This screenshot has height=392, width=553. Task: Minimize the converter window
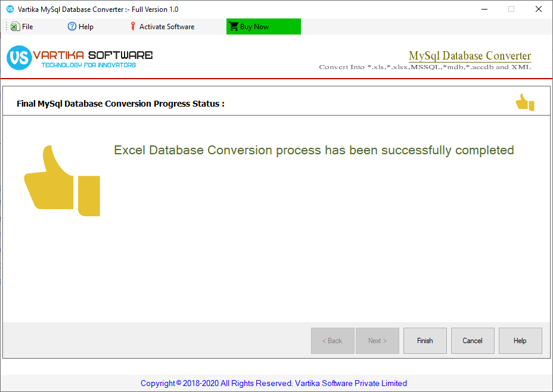484,9
